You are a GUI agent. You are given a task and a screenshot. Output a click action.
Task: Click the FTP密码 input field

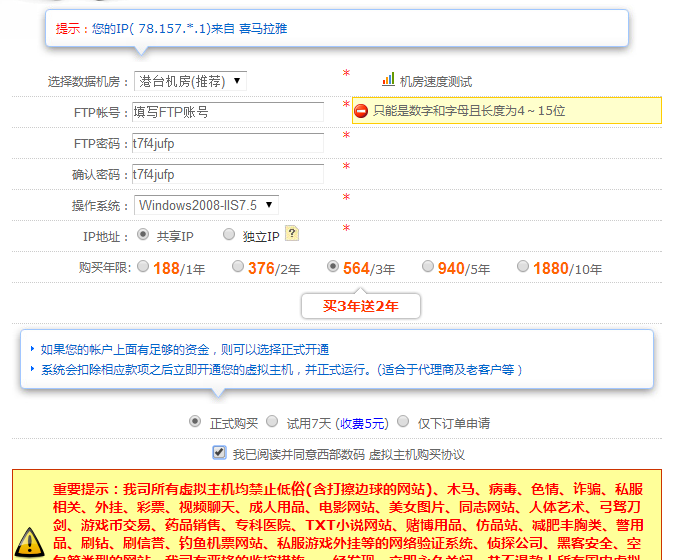point(228,143)
